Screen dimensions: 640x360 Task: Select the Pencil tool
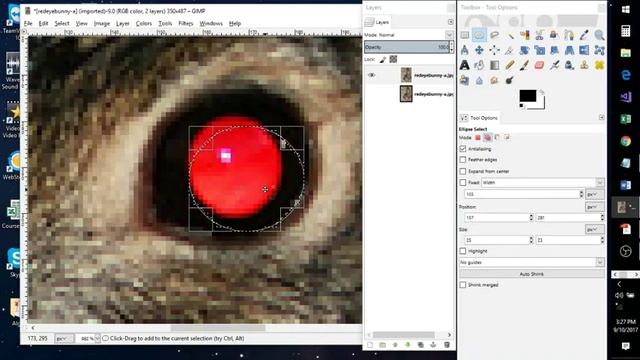click(x=509, y=65)
